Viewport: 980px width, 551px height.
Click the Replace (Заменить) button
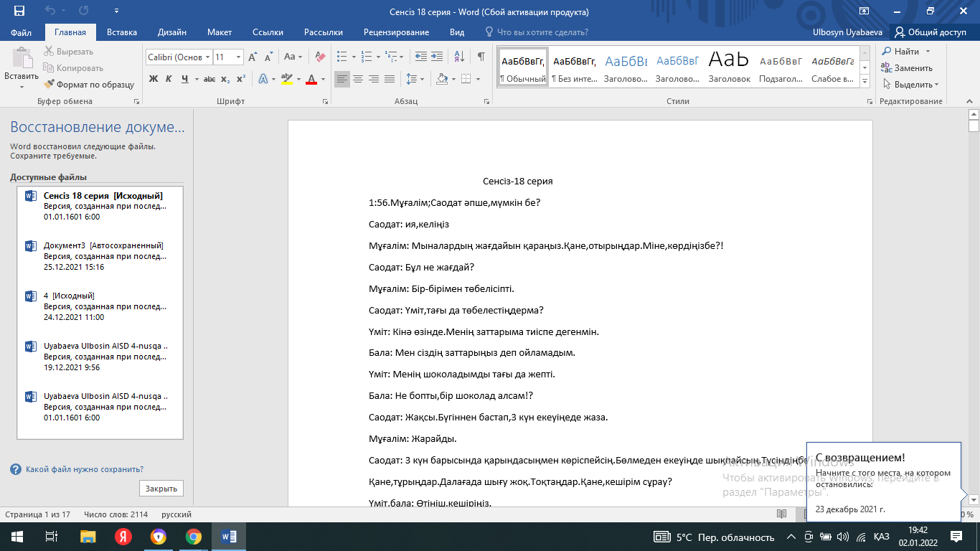click(907, 68)
